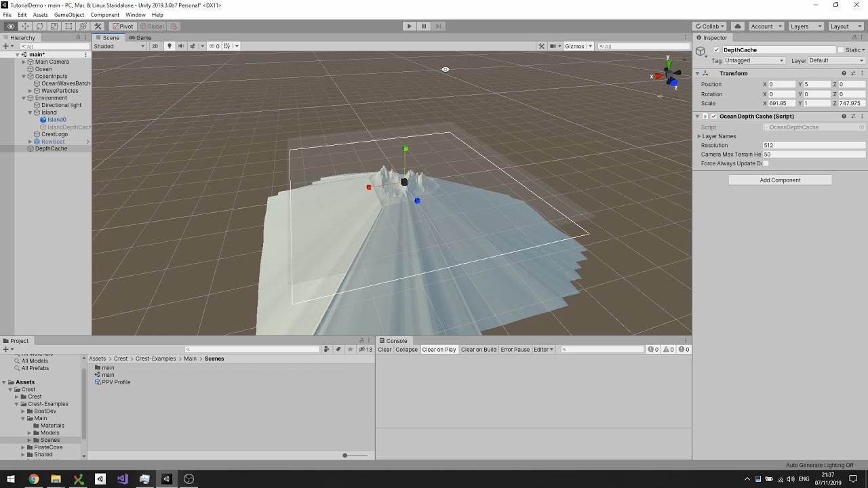Select the Console tab
868x488 pixels.
coord(393,341)
